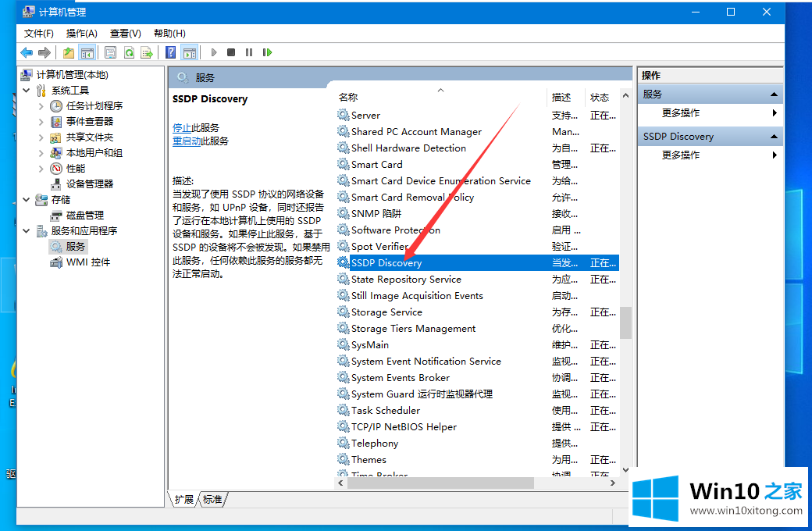Open Device Manager (设备管理器) node
Viewport: 812px width, 531px height.
click(90, 184)
